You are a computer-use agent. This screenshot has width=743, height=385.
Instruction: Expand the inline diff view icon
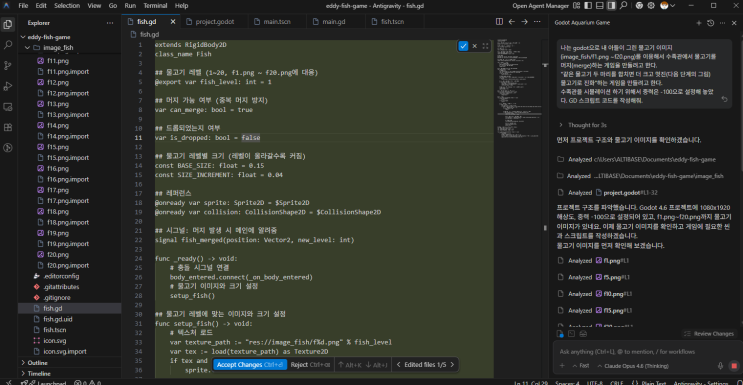click(485, 46)
